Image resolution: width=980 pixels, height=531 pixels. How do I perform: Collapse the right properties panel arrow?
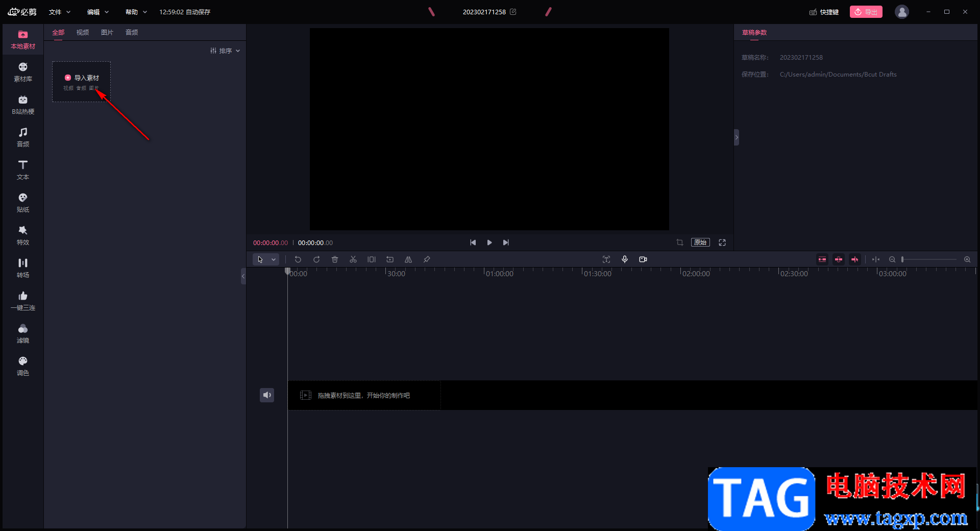click(x=737, y=137)
